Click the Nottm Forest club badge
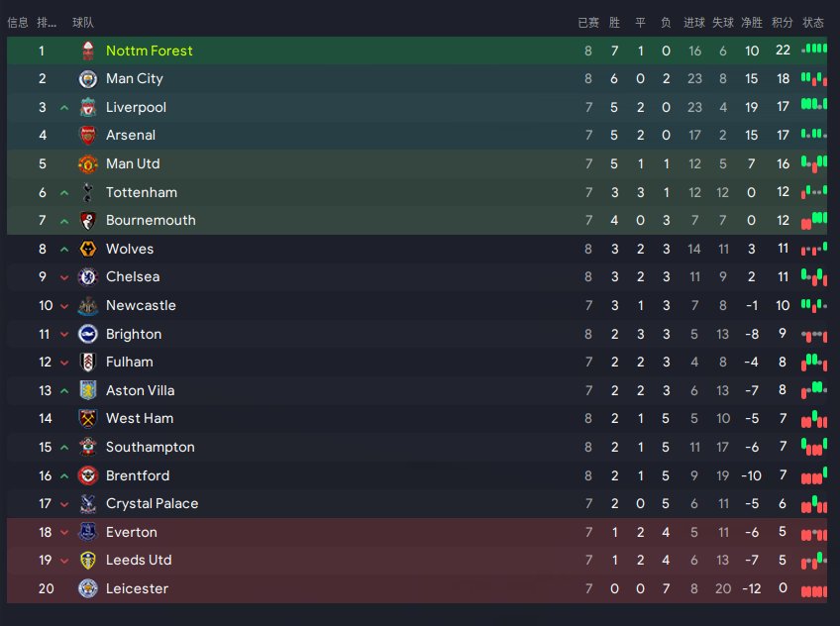This screenshot has height=626, width=840. point(88,51)
